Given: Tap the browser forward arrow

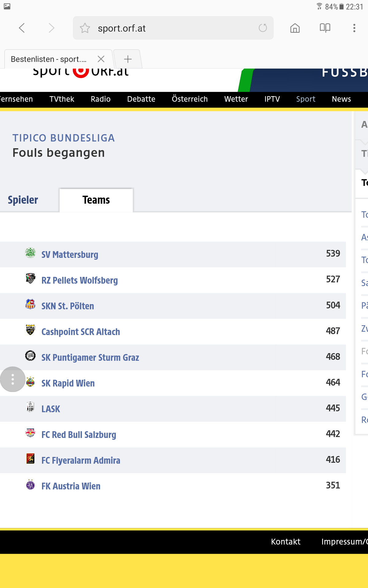Looking at the screenshot, I should click(x=51, y=28).
